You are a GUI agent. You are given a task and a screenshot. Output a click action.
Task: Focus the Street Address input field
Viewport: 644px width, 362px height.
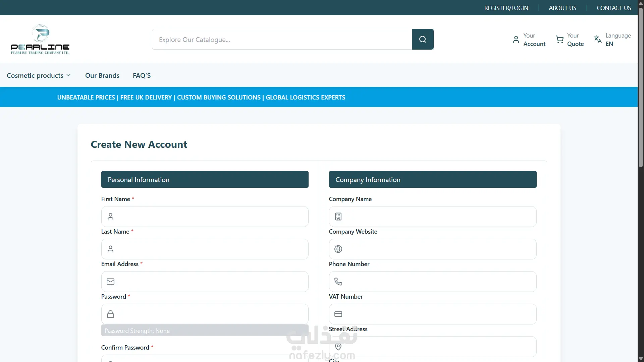[433, 347]
